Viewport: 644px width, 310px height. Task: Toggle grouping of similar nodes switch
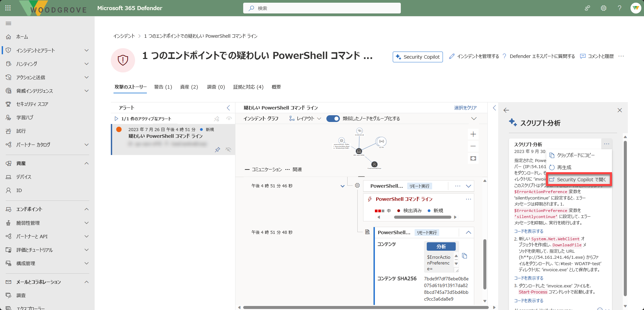(x=333, y=119)
